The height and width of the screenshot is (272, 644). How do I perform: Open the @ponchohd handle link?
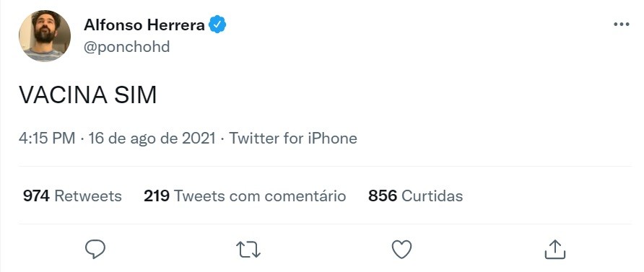[x=126, y=47]
